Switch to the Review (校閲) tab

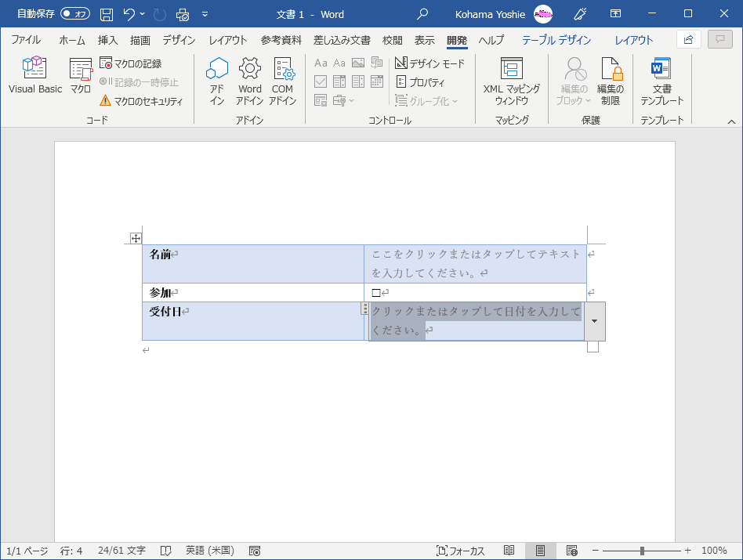393,40
